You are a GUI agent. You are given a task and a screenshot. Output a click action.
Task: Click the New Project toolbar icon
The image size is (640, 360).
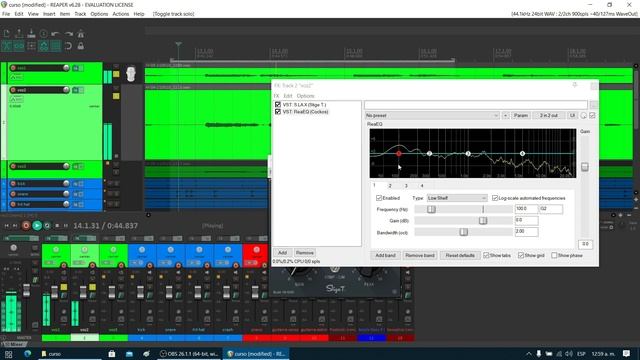click(x=7, y=34)
